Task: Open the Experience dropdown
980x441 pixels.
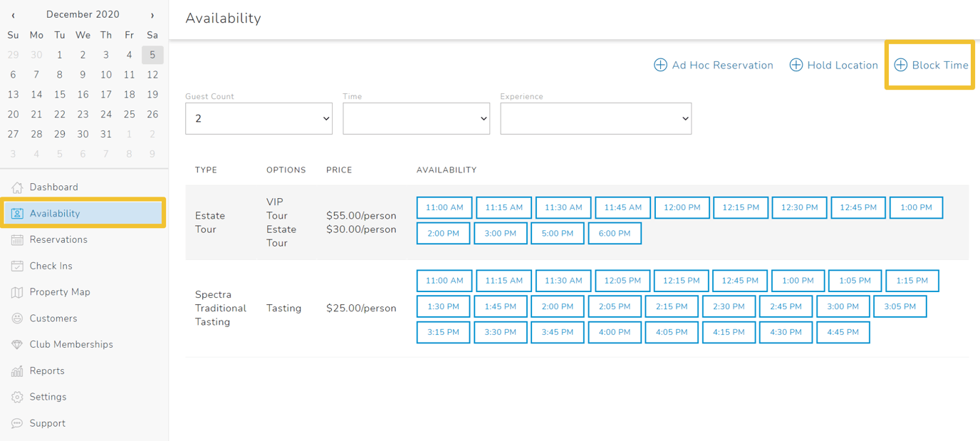Action: pos(595,119)
